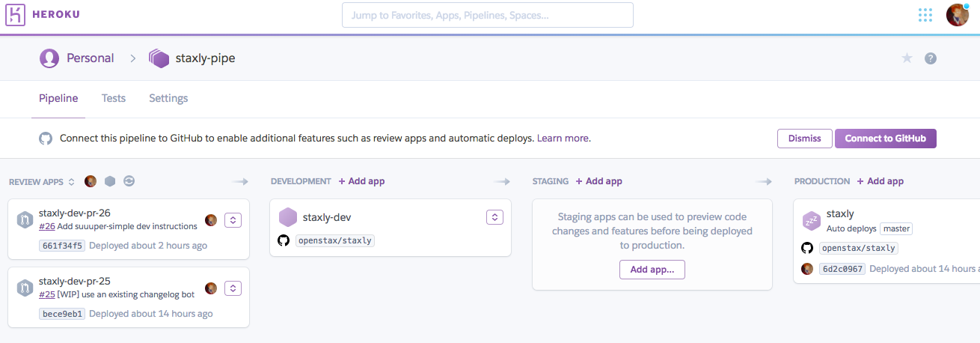This screenshot has height=343, width=980.
Task: Switch to the Tests tab
Action: pos(114,98)
